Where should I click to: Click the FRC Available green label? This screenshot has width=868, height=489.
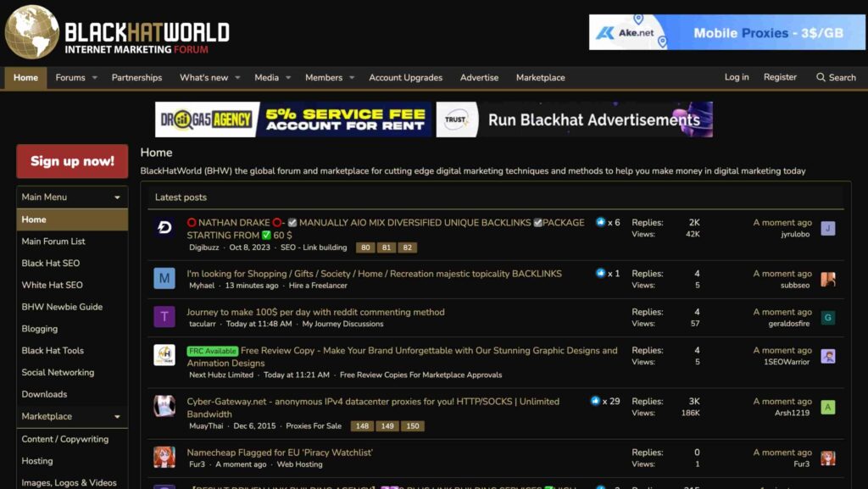pyautogui.click(x=213, y=351)
